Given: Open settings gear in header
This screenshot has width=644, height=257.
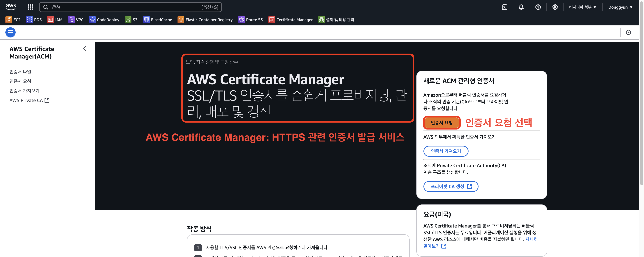Looking at the screenshot, I should tap(555, 7).
